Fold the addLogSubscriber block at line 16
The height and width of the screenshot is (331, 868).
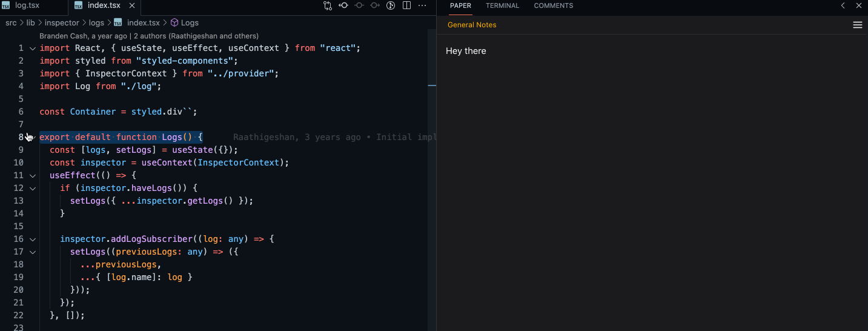33,239
